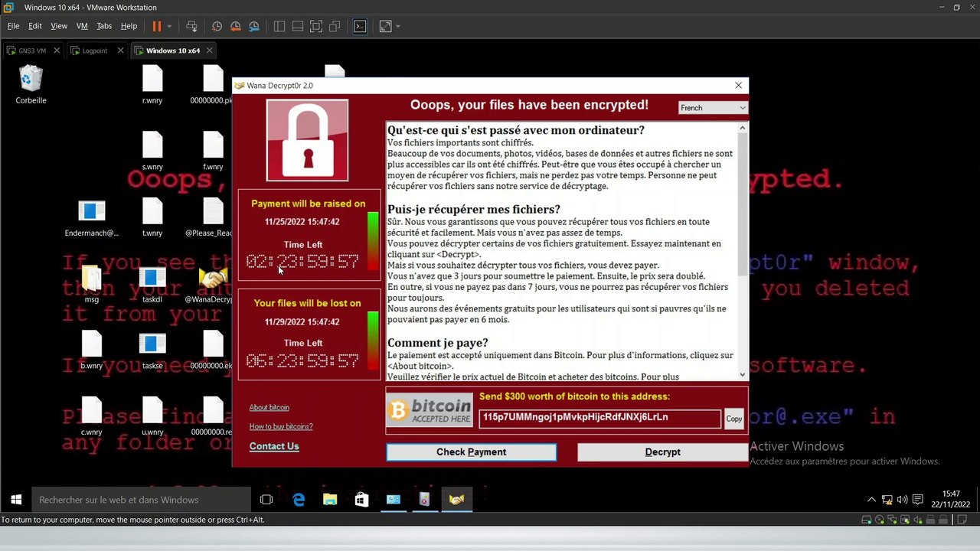The width and height of the screenshot is (980, 551).
Task: Launch Microsoft Edge from the taskbar
Action: tap(299, 500)
